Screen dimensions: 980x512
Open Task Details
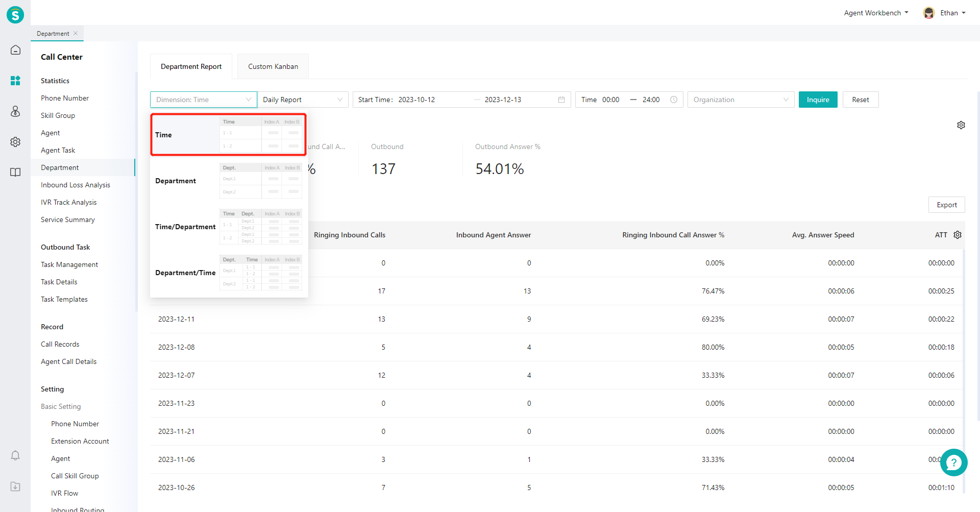(59, 282)
